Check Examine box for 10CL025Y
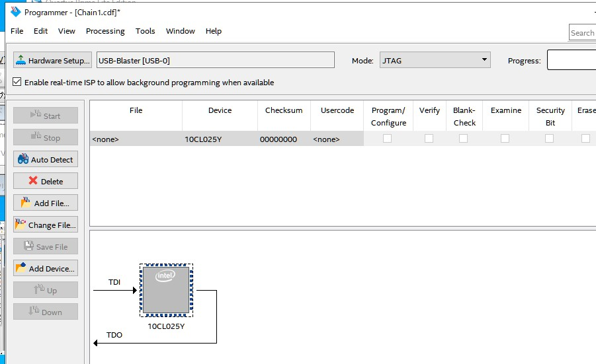This screenshot has height=364, width=596. [x=505, y=139]
